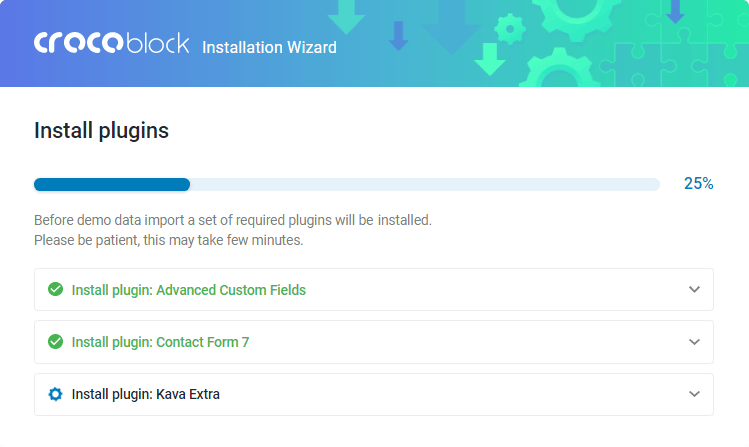Click the 25% progress value
749x447 pixels.
698,183
